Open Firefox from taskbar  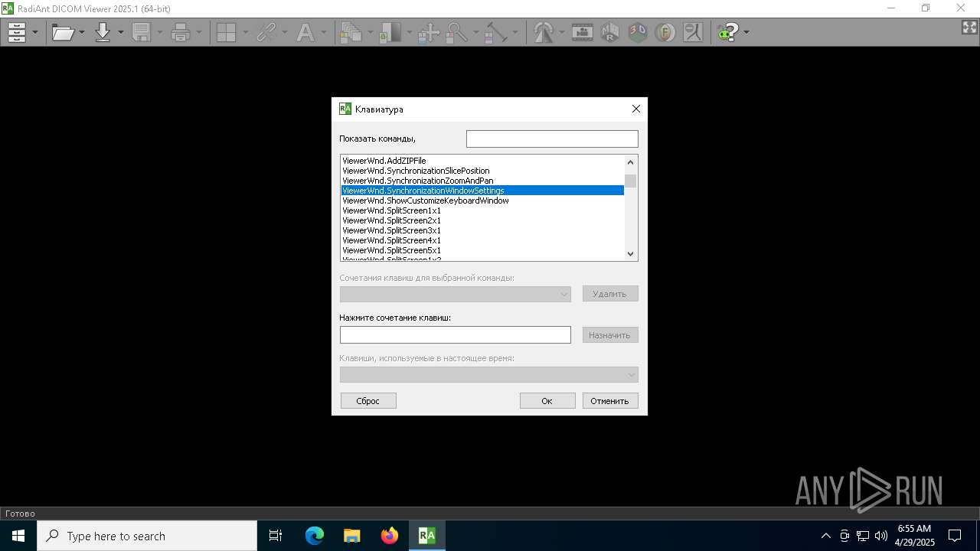pos(390,536)
